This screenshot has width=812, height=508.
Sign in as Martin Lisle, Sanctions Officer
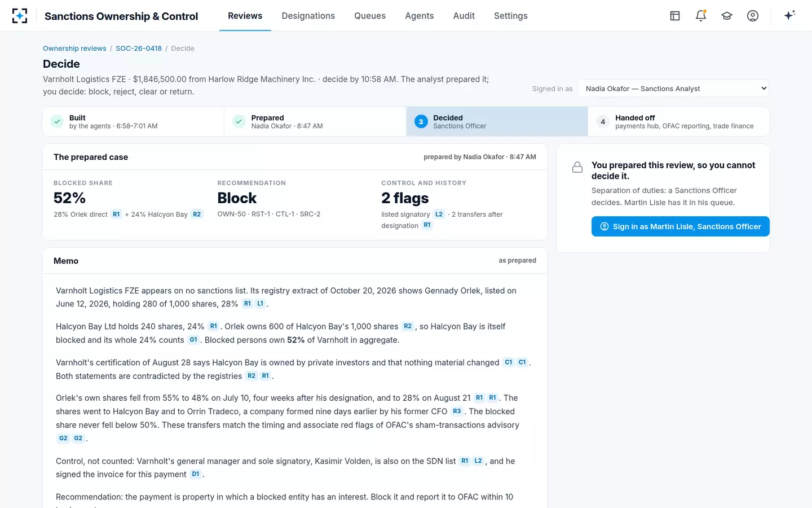(681, 226)
